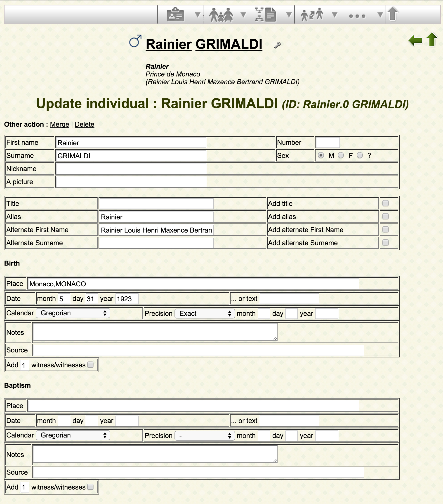This screenshot has width=443, height=504.
Task: Click the Birth precision second year field
Action: click(x=327, y=313)
